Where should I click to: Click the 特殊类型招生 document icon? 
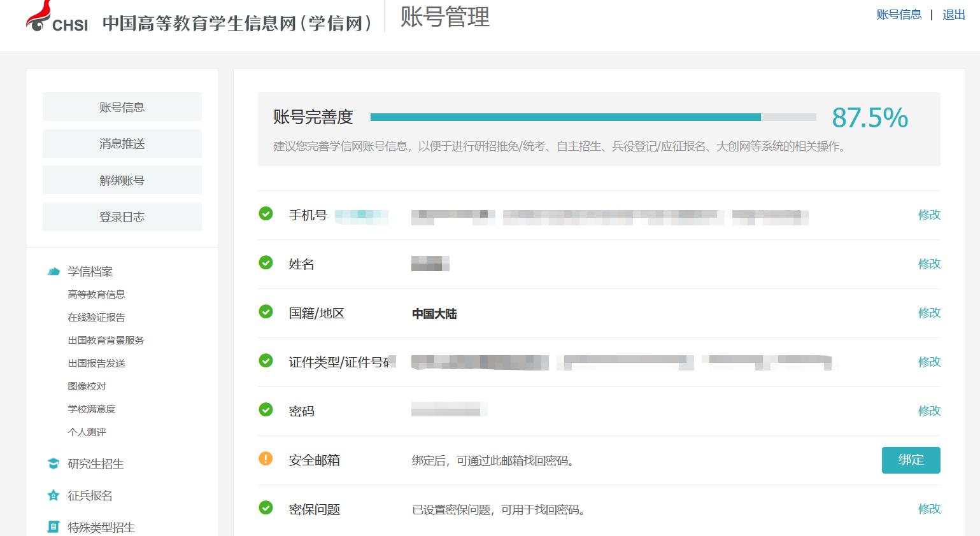(52, 526)
